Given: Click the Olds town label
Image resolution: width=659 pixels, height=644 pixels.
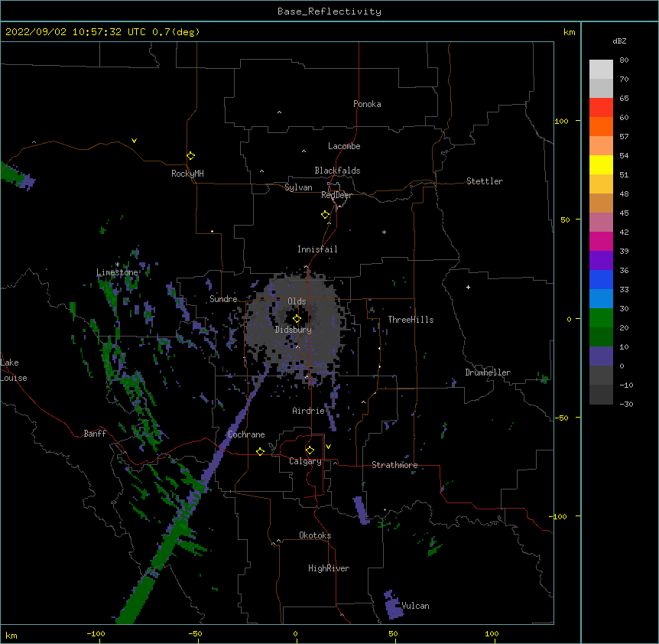Looking at the screenshot, I should [x=297, y=301].
